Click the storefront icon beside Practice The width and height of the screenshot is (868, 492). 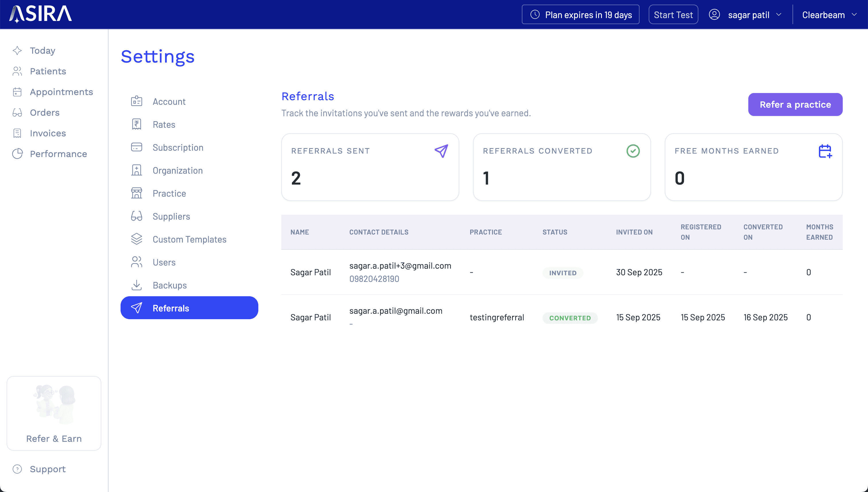tap(137, 193)
